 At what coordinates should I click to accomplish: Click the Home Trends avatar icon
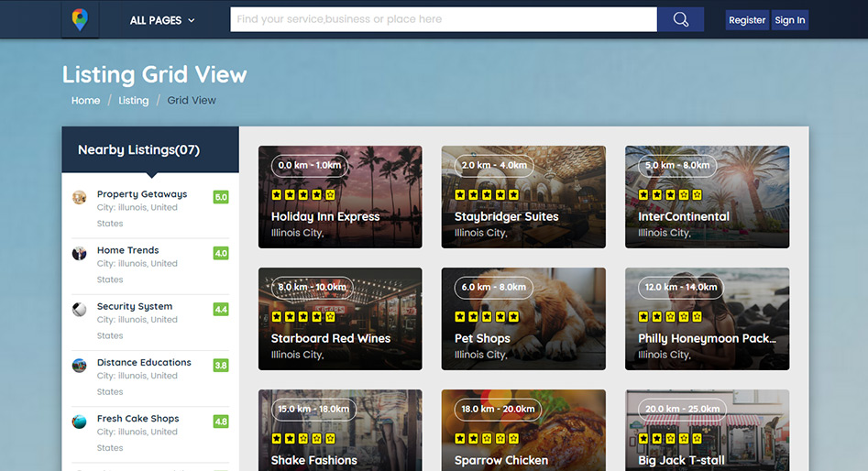coord(79,254)
